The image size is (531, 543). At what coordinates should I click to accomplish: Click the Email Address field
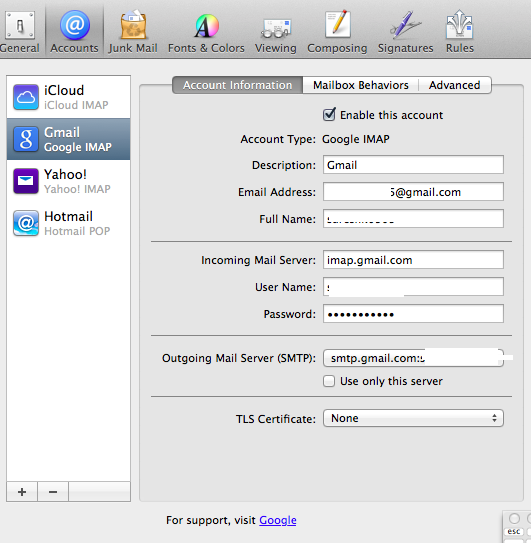(413, 192)
